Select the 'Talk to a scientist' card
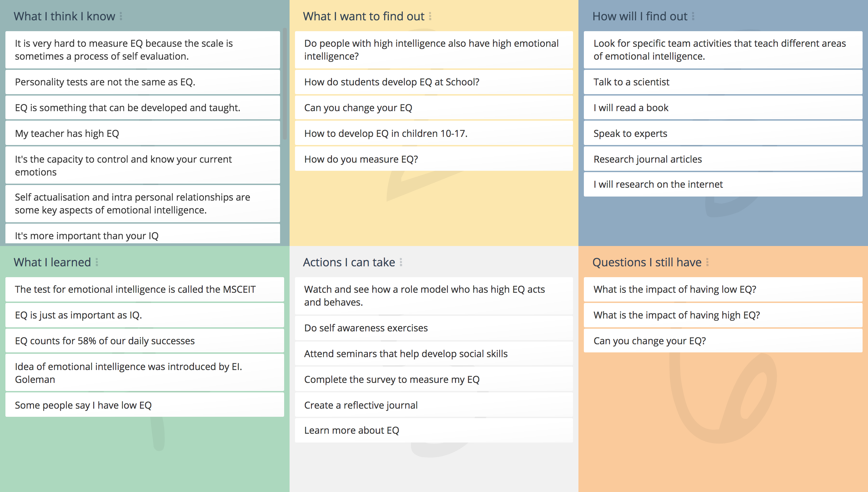The image size is (868, 492). tap(723, 82)
